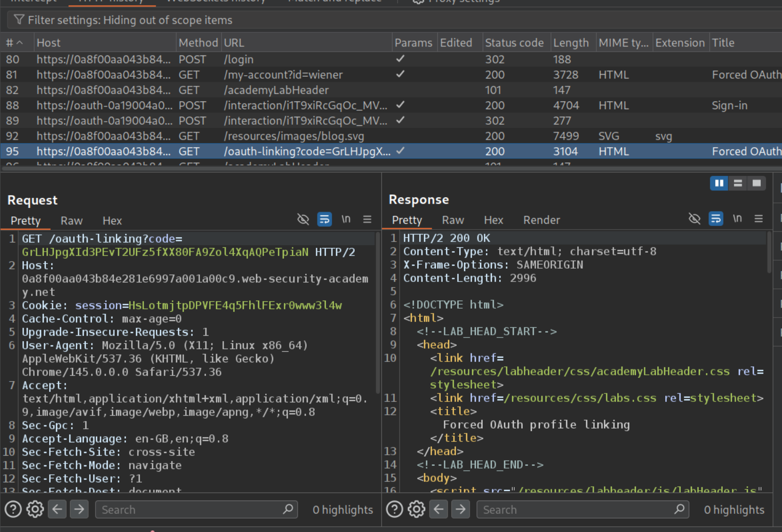The width and height of the screenshot is (782, 532).
Task: Select stacked horizontal layout icon
Action: (738, 183)
